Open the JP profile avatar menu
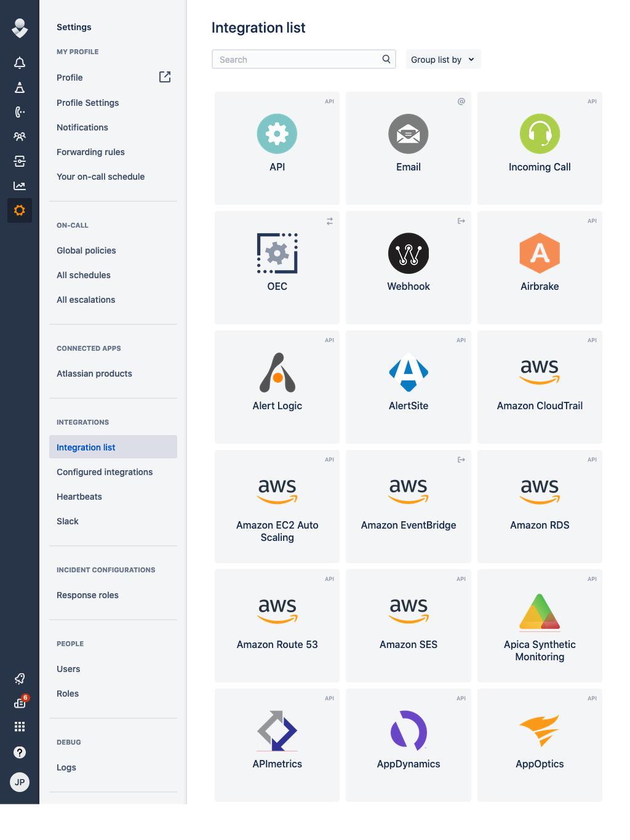Image resolution: width=630 pixels, height=840 pixels. click(x=19, y=782)
